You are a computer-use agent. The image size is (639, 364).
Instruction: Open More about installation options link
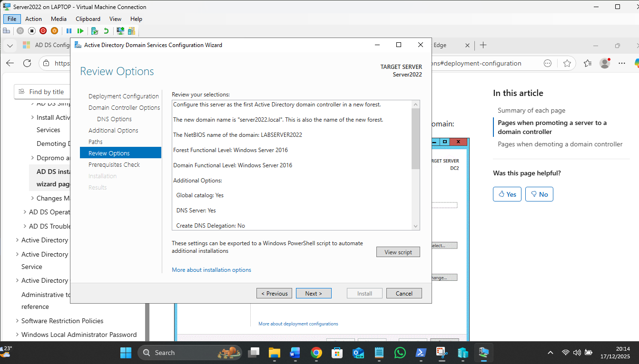point(211,270)
